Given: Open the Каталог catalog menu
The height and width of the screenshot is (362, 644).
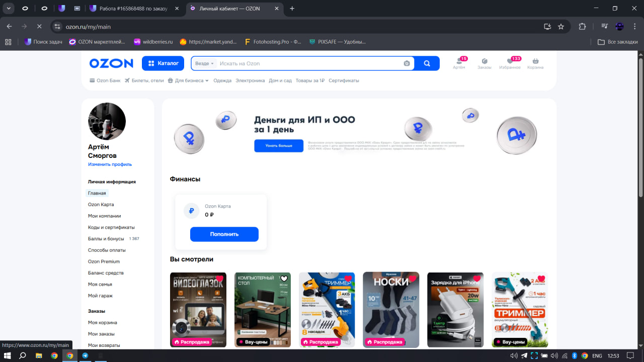Looking at the screenshot, I should point(164,63).
